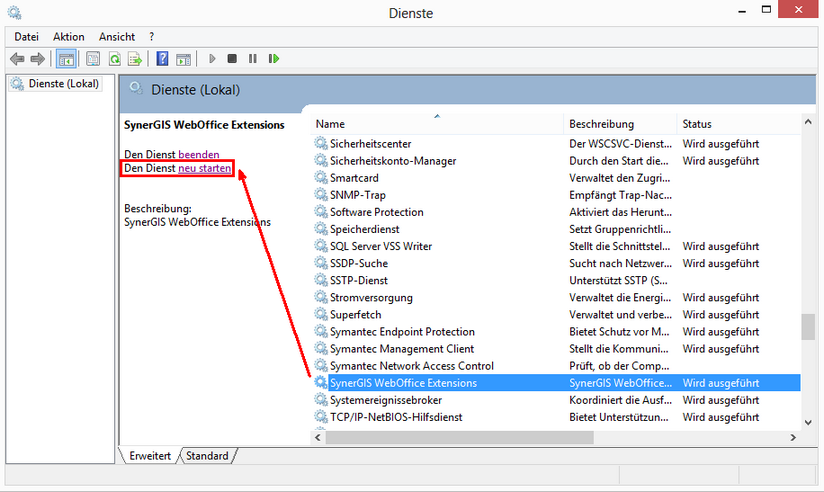Open the Ansicht menu
824x492 pixels.
point(117,37)
